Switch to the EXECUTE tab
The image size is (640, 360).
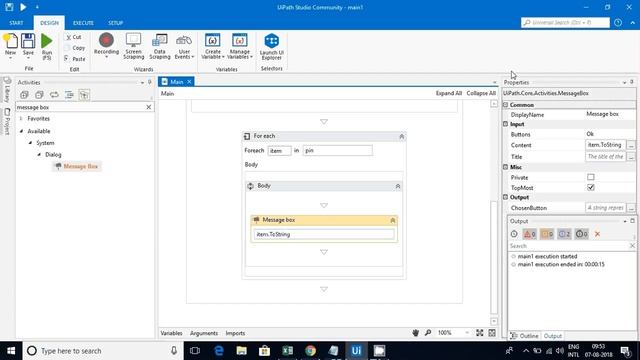coord(83,23)
